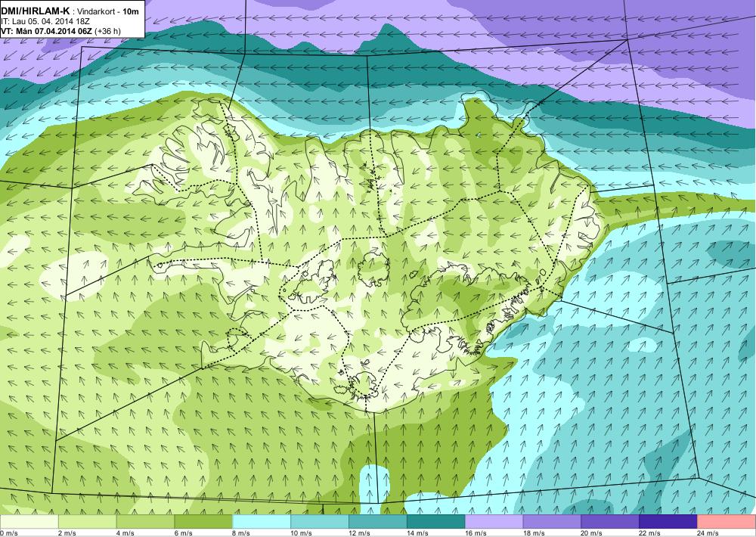The image size is (756, 537).
Task: Click the '6 m/s' legend label
Action: point(183,533)
